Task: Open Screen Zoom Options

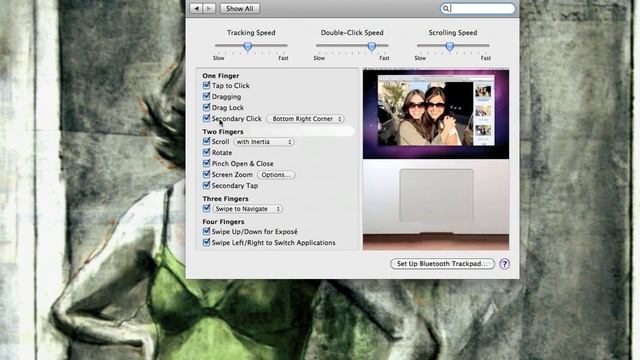Action: pyautogui.click(x=276, y=175)
